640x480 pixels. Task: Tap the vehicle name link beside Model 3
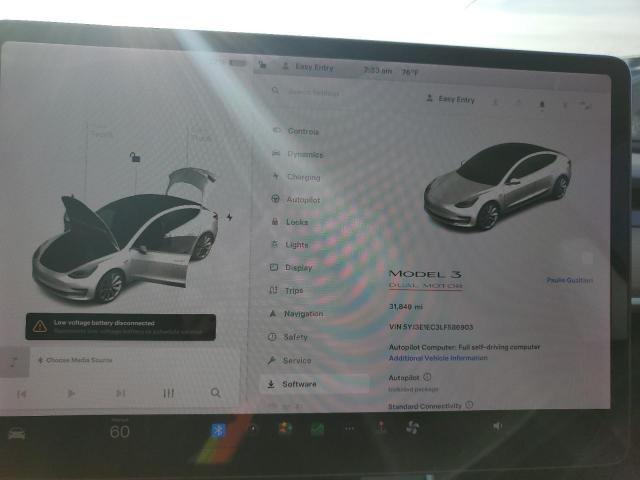tap(569, 280)
